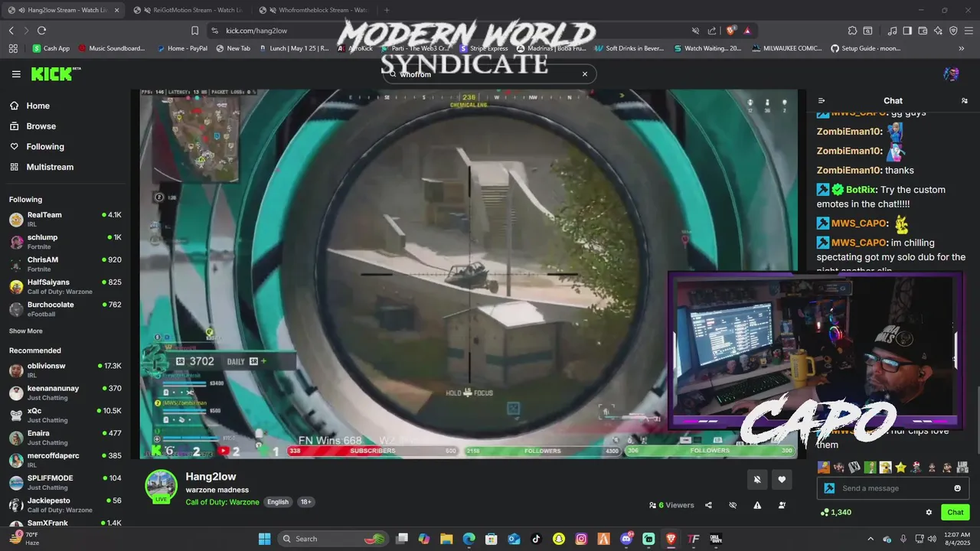
Task: Reload the page
Action: coord(41,31)
